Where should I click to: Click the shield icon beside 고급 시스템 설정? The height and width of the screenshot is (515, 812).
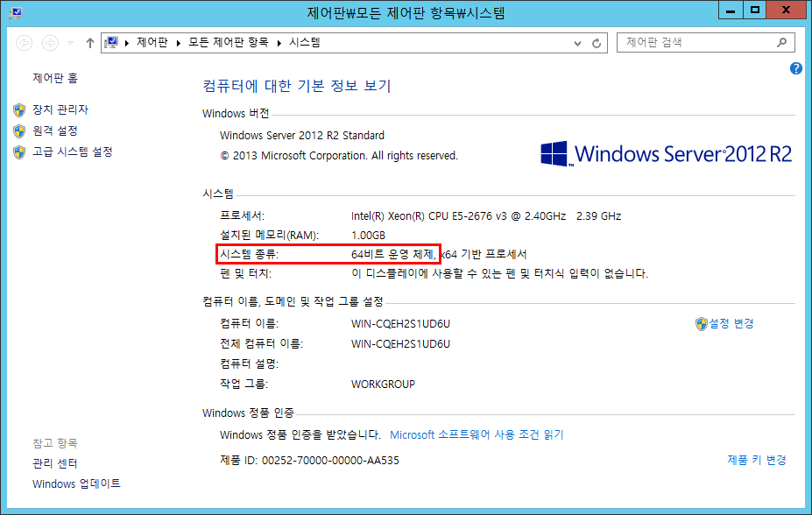(x=19, y=152)
